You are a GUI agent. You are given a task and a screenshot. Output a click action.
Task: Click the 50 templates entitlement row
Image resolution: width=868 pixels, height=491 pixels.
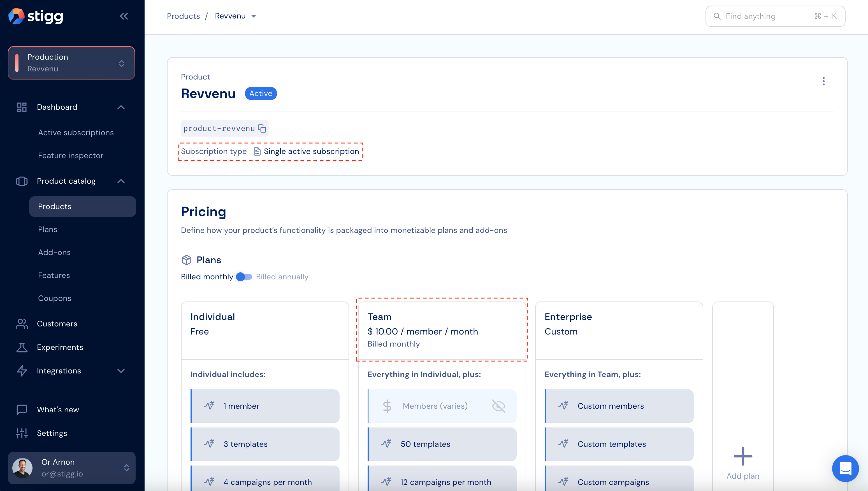pos(442,444)
